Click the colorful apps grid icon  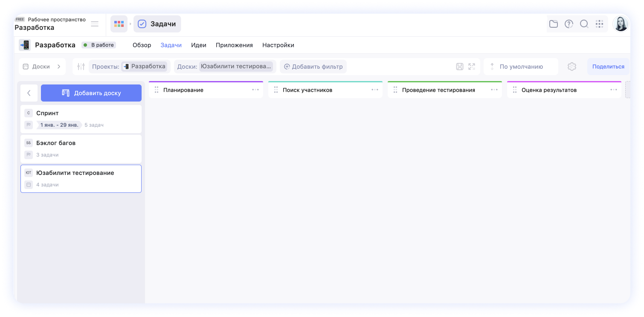119,24
